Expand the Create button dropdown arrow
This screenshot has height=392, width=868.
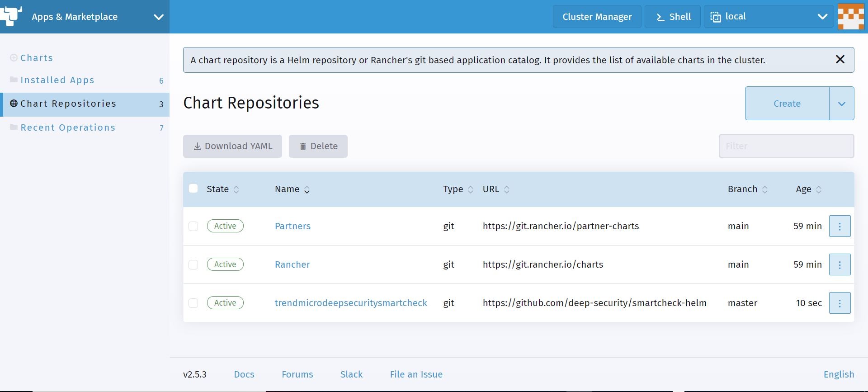(x=841, y=104)
